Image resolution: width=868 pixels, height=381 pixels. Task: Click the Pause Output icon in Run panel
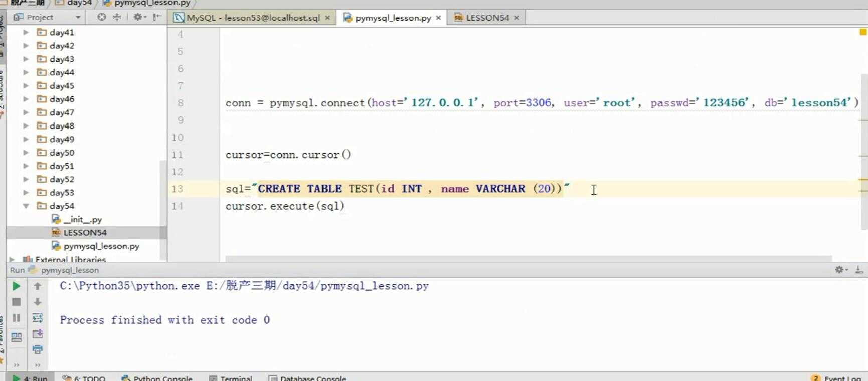pyautogui.click(x=16, y=318)
